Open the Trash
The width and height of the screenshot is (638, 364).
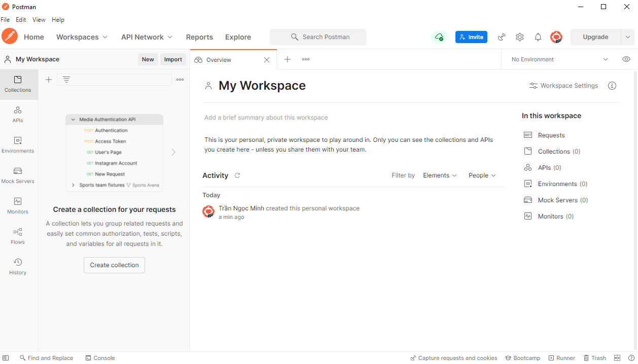[594, 358]
